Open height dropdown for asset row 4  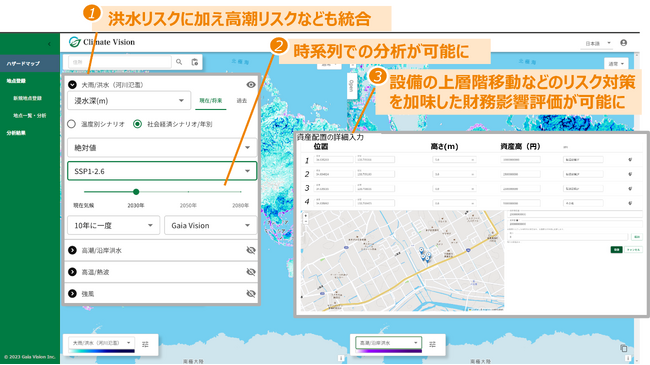tap(454, 203)
